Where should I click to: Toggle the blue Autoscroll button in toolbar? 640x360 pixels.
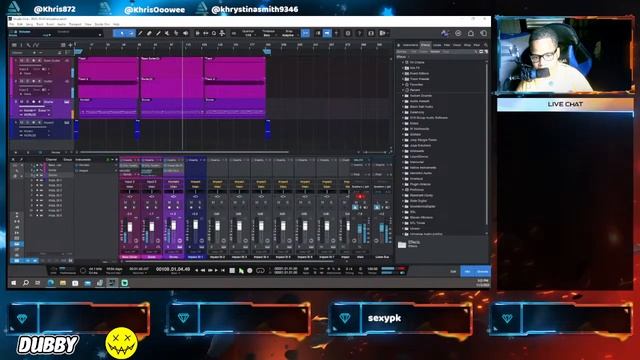[x=327, y=33]
